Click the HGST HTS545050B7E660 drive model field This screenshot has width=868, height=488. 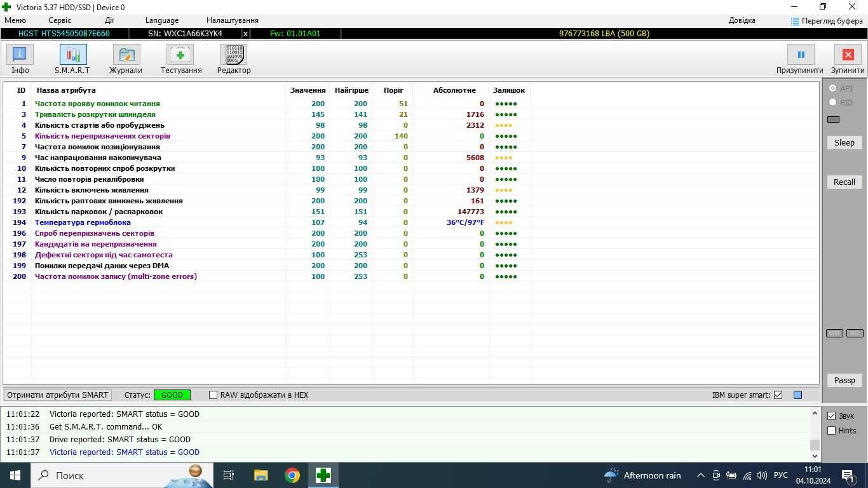(x=64, y=34)
